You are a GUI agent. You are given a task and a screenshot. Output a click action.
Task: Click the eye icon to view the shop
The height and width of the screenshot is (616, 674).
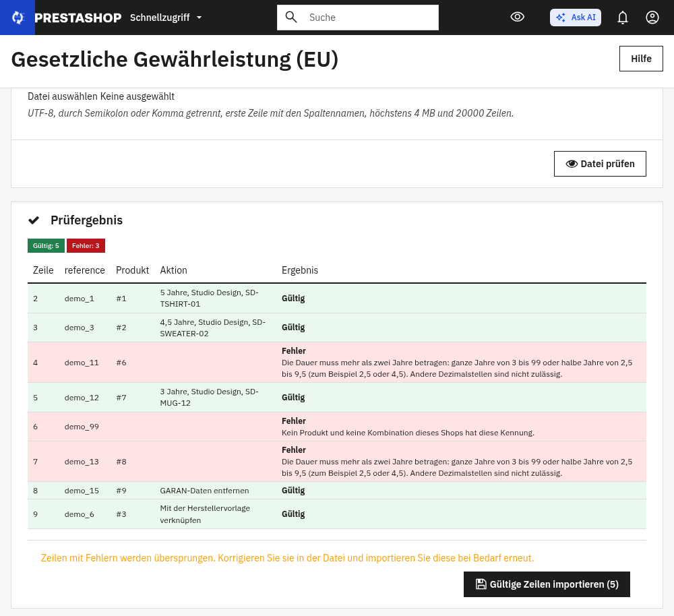click(517, 18)
